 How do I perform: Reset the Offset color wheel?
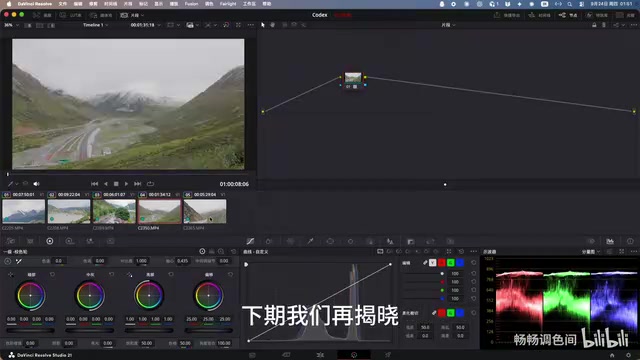(231, 274)
